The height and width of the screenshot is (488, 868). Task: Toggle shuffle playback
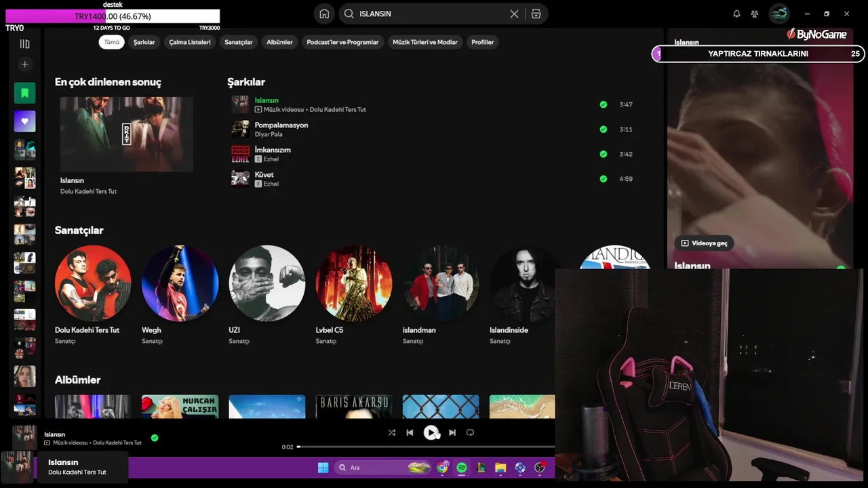[392, 432]
